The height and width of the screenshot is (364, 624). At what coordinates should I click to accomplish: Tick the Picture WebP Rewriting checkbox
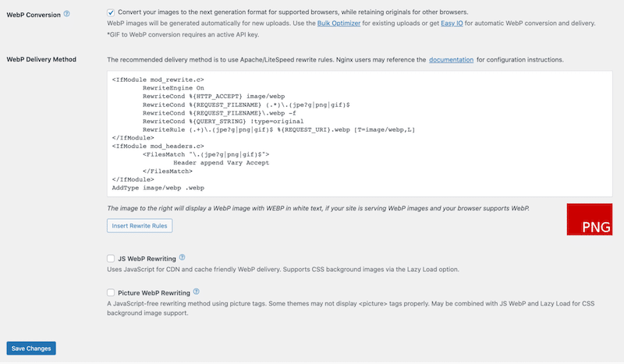tap(111, 293)
